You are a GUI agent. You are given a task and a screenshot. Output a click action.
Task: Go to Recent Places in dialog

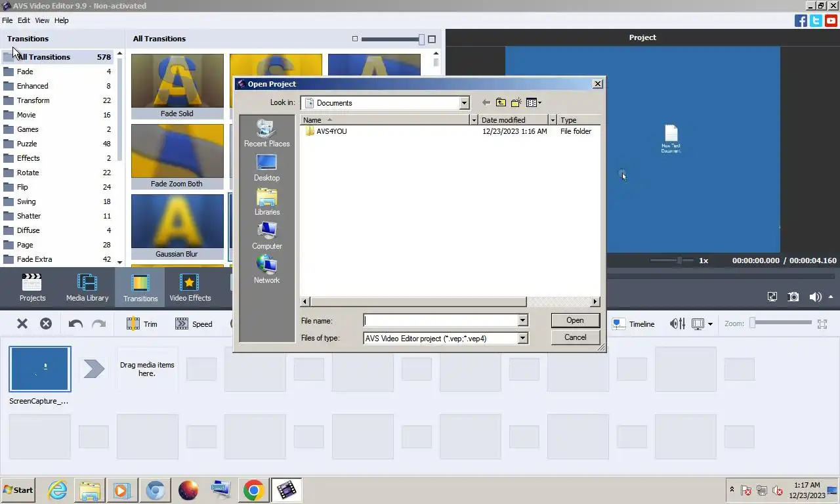coord(266,133)
